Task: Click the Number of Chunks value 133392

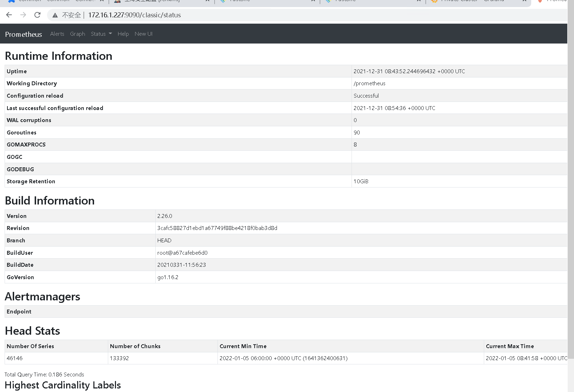Action: coord(119,358)
